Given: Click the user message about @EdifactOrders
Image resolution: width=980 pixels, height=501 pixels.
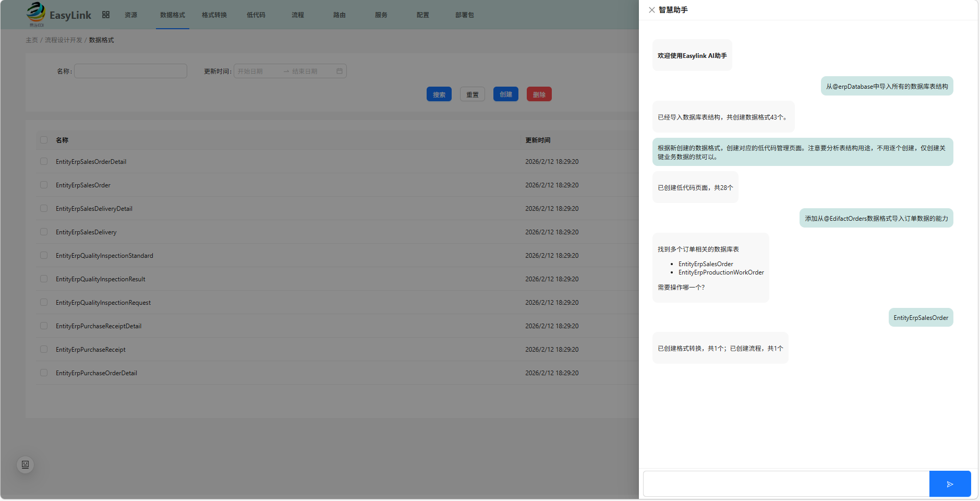Looking at the screenshot, I should coord(876,218).
